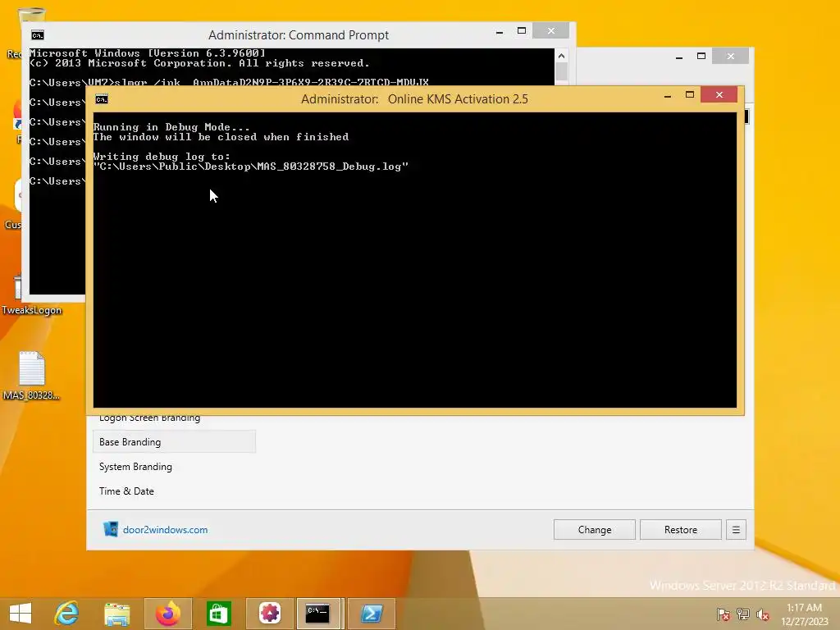The width and height of the screenshot is (840, 630).
Task: Select System Branding in the list
Action: point(174,467)
